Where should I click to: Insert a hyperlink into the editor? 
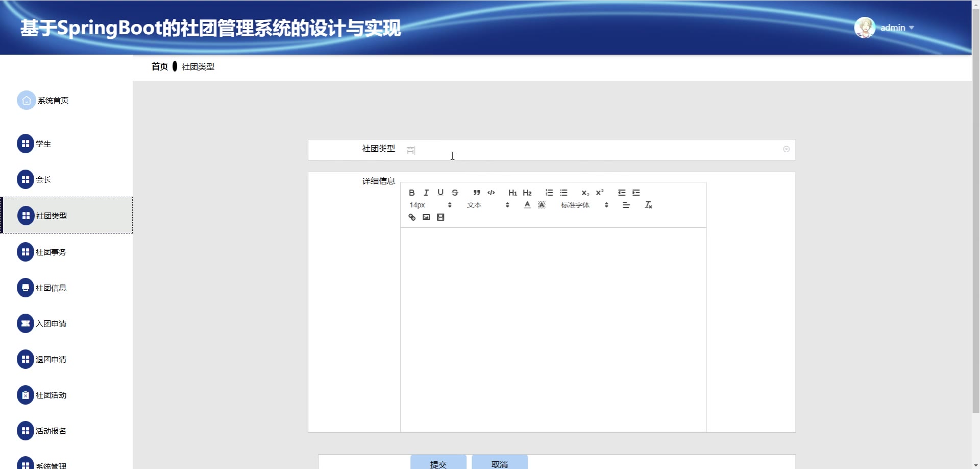click(412, 217)
